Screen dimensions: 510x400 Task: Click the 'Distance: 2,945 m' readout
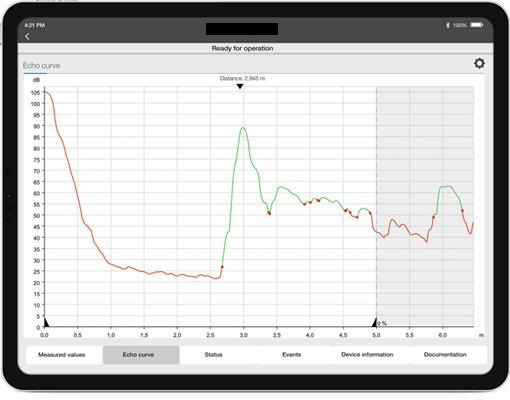(x=242, y=78)
